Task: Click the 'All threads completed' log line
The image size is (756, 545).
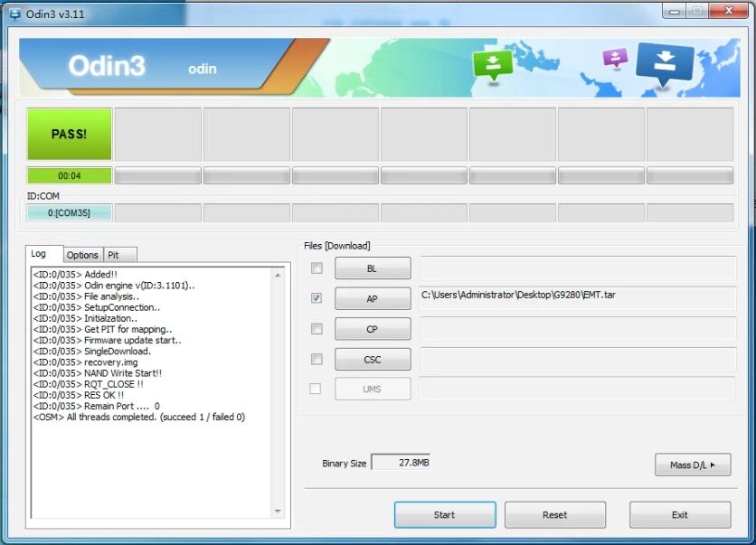Action: pyautogui.click(x=139, y=418)
